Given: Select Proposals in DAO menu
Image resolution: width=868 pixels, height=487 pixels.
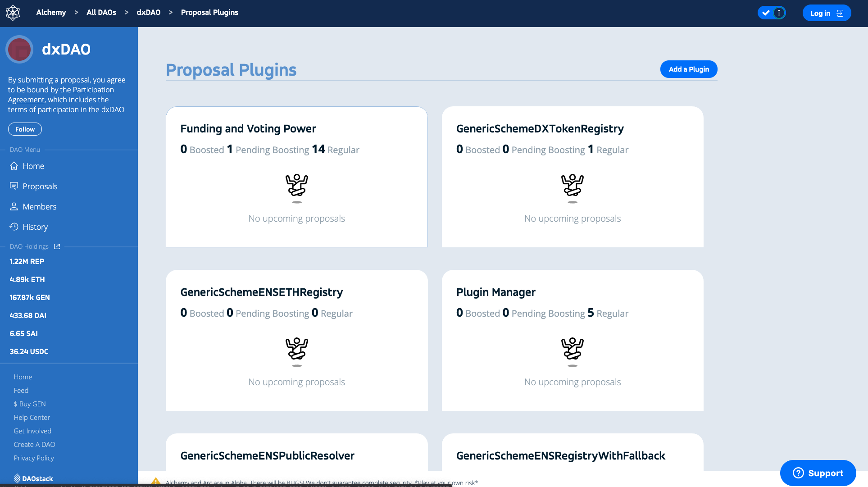Looking at the screenshot, I should pyautogui.click(x=40, y=187).
